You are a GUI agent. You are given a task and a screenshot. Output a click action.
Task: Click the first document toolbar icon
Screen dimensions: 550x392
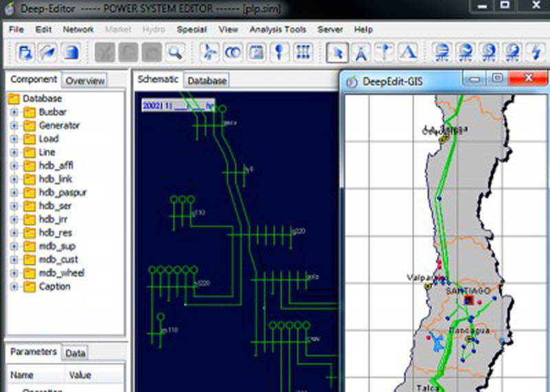pos(26,52)
